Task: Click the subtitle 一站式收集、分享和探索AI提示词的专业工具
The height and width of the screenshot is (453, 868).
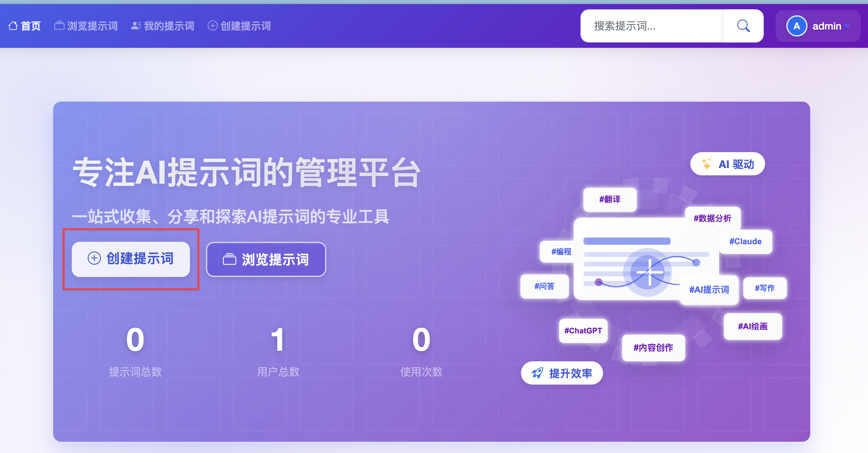Action: pos(230,217)
